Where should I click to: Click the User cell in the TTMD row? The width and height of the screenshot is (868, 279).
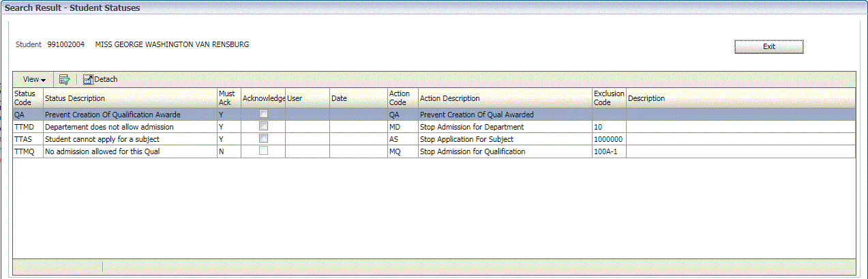[x=308, y=127]
